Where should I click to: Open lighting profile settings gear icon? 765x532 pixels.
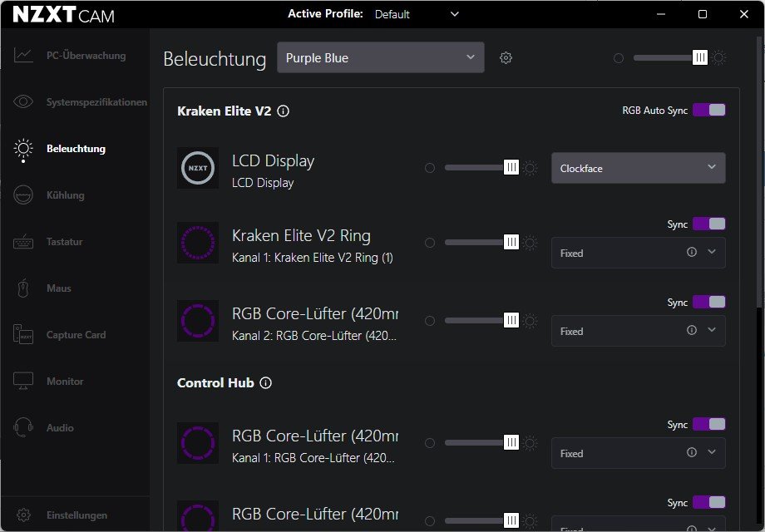506,58
